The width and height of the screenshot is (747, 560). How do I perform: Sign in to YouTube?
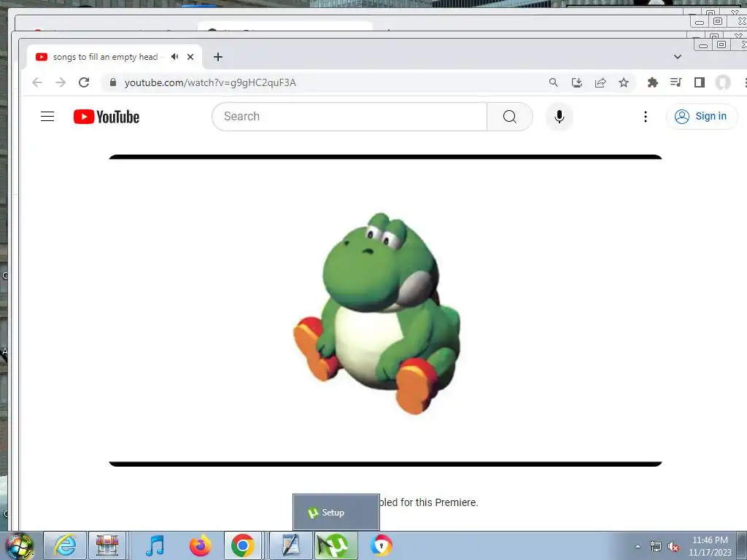[x=701, y=117]
